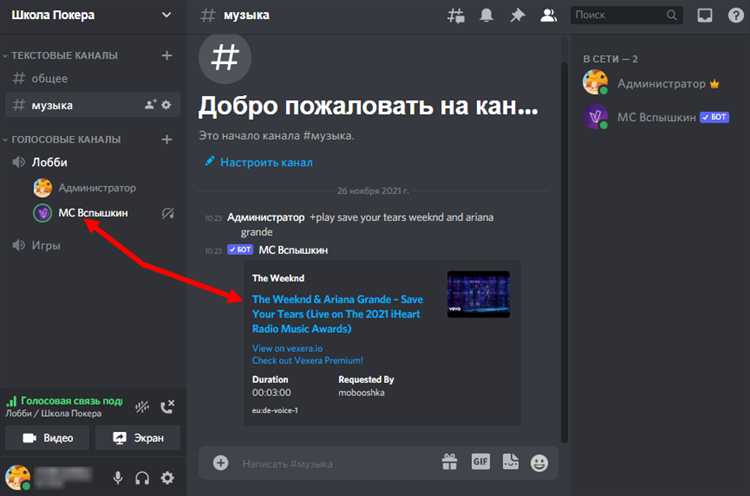Select MC Вспышкин in the member list
The height and width of the screenshot is (496, 750).
click(x=658, y=117)
